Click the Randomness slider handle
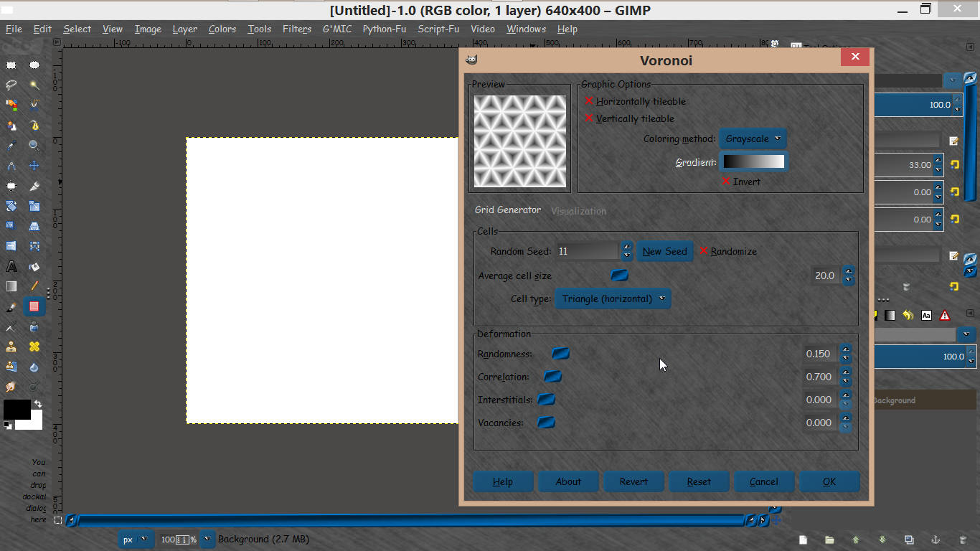Viewport: 980px width, 551px height. coord(560,353)
